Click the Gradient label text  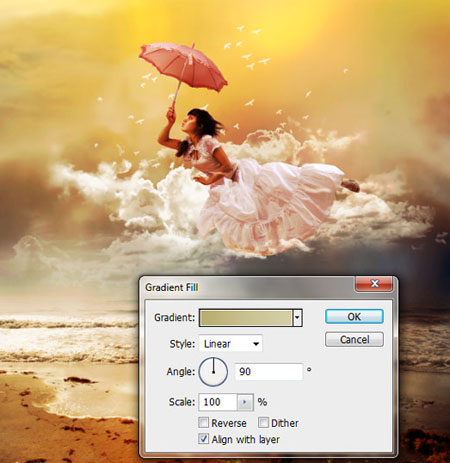coord(174,317)
